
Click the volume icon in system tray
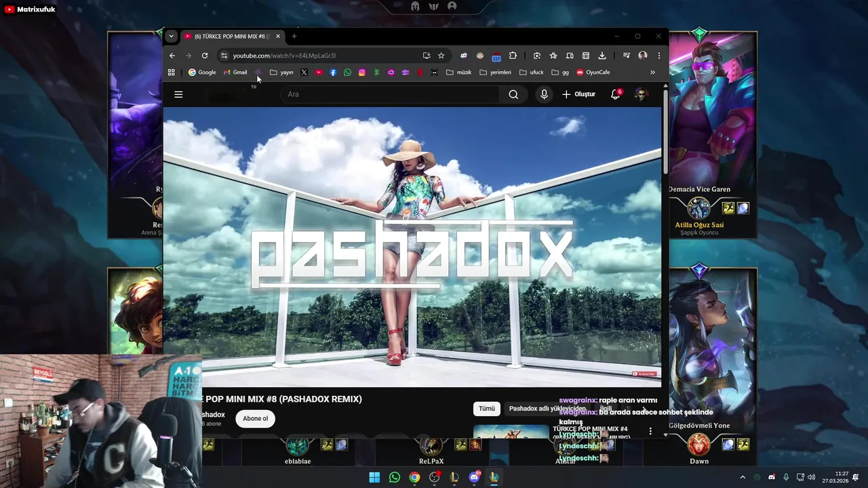[x=812, y=477]
